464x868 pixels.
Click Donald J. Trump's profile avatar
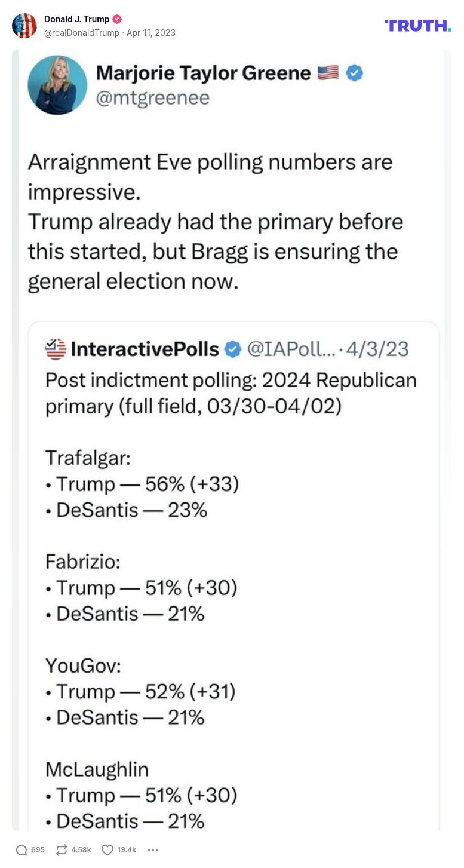pos(24,26)
